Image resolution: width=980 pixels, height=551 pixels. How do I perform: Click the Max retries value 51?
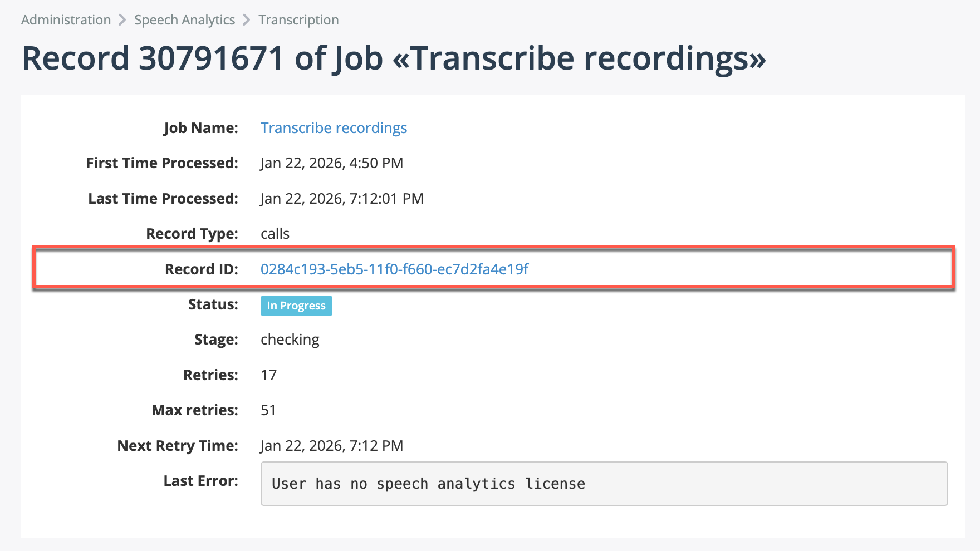click(x=268, y=410)
